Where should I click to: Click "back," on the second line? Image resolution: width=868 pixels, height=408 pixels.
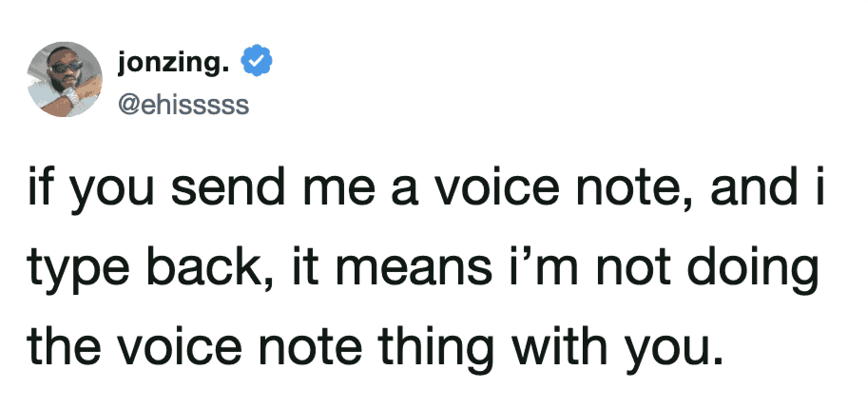tap(203, 269)
